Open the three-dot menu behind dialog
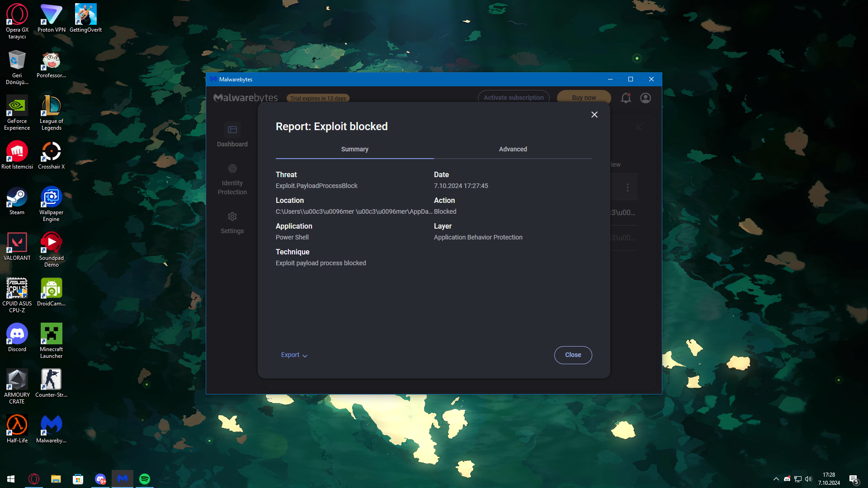The width and height of the screenshot is (868, 488). [627, 188]
